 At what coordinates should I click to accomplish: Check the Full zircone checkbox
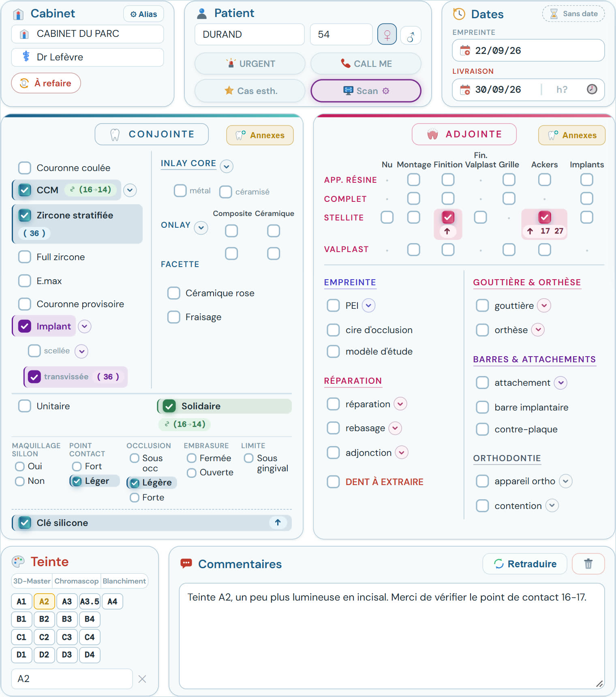pyautogui.click(x=25, y=257)
